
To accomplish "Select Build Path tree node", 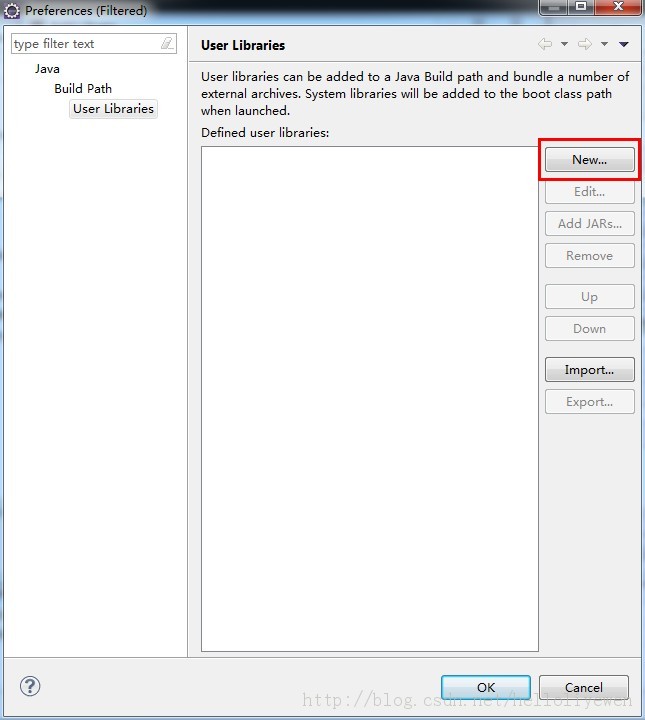I will pyautogui.click(x=83, y=89).
